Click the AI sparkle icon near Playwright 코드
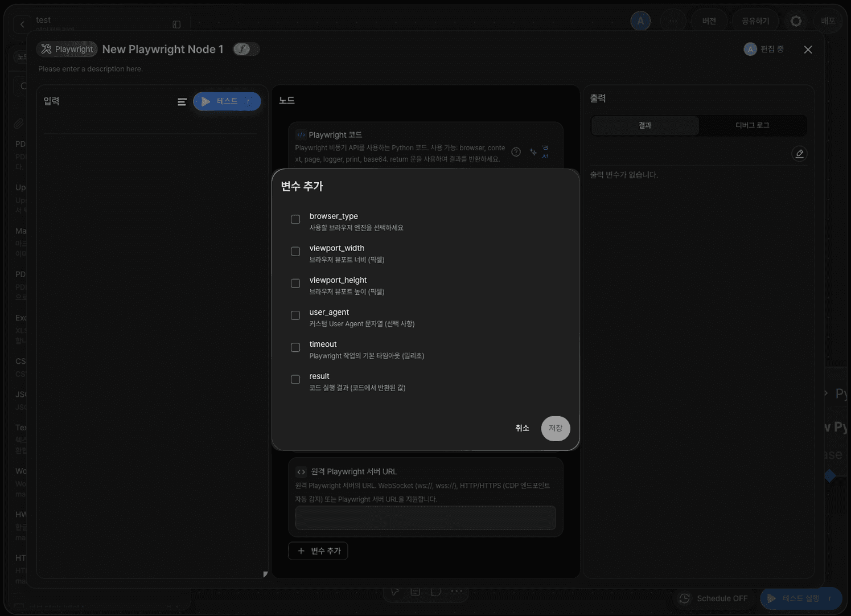Image resolution: width=851 pixels, height=616 pixels. coord(533,152)
